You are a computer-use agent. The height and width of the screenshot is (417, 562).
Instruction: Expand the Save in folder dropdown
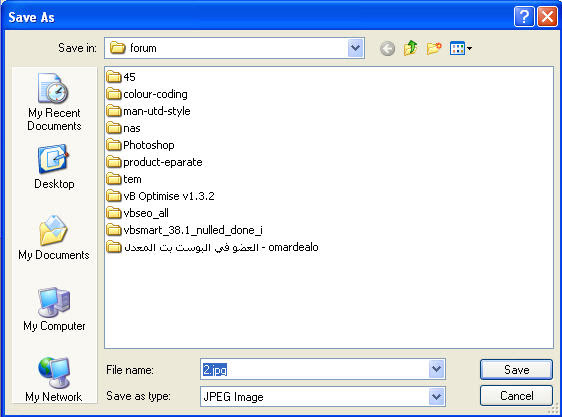(x=355, y=48)
